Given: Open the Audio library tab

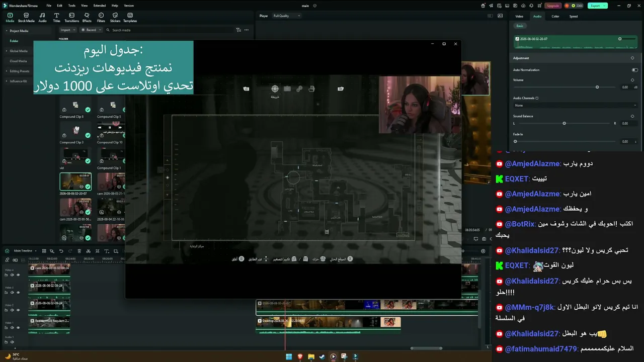Looking at the screenshot, I should (42, 18).
